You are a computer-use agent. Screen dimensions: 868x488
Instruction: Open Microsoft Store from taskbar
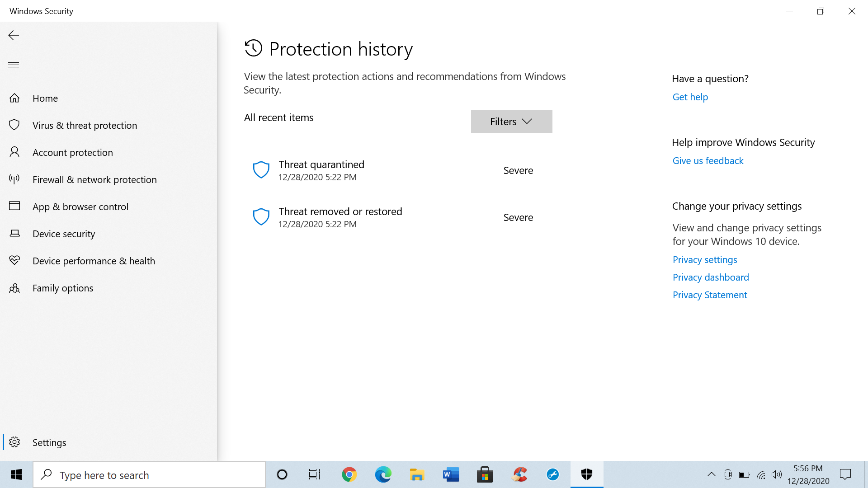pyautogui.click(x=485, y=474)
